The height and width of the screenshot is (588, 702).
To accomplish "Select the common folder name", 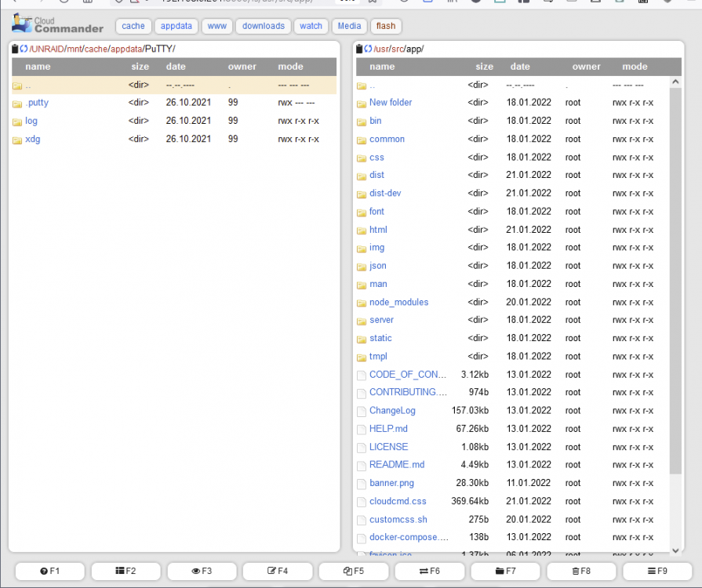I will click(x=387, y=140).
